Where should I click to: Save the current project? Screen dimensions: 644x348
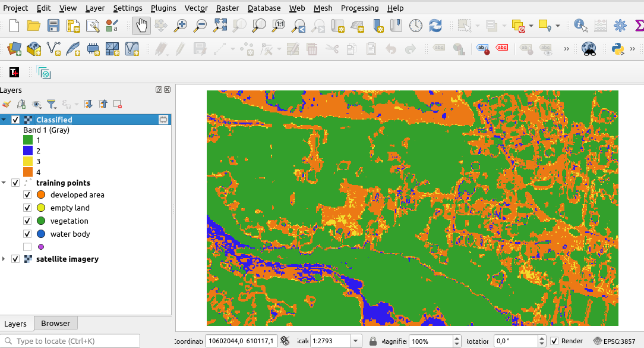53,26
